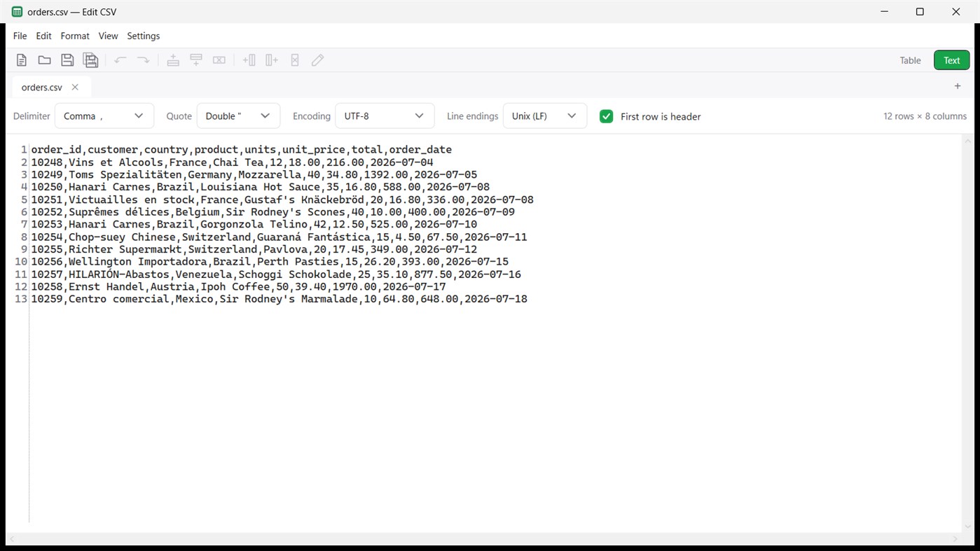980x551 pixels.
Task: Click the 12 rows × 8 columns status
Action: click(x=925, y=116)
